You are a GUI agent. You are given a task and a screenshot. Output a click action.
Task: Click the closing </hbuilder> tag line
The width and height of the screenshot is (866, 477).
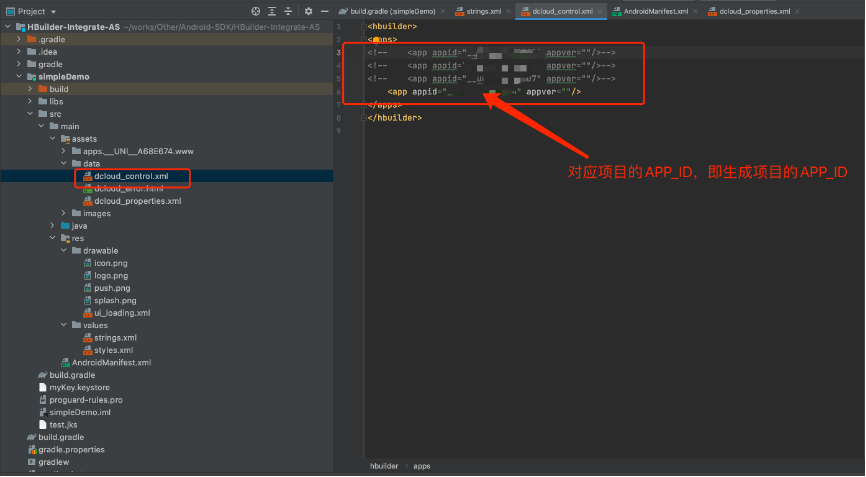[394, 118]
